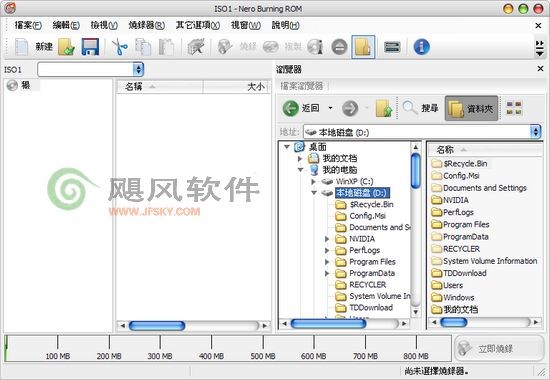Click the 搜尋 magnifier search button
The image size is (550, 380).
(420, 108)
